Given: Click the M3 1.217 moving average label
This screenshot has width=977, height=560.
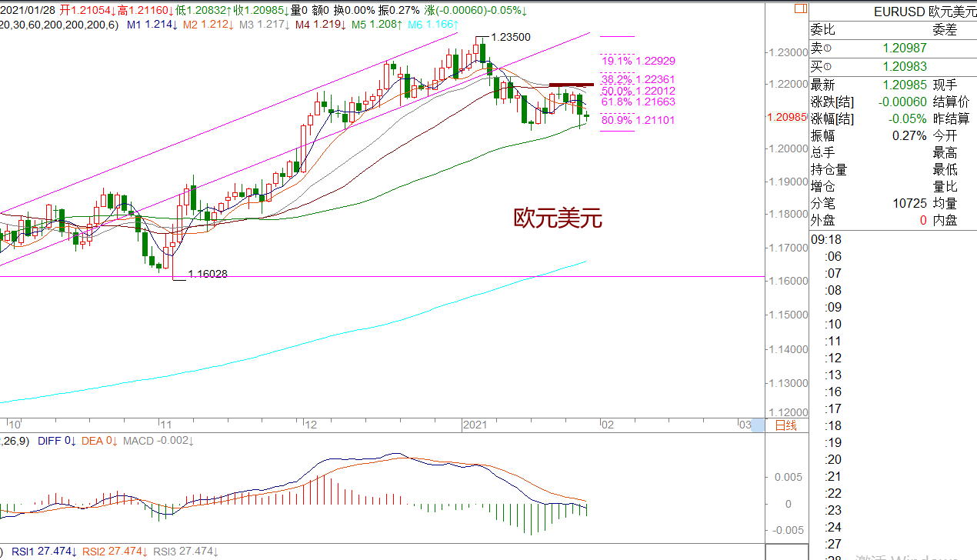Looking at the screenshot, I should [264, 25].
